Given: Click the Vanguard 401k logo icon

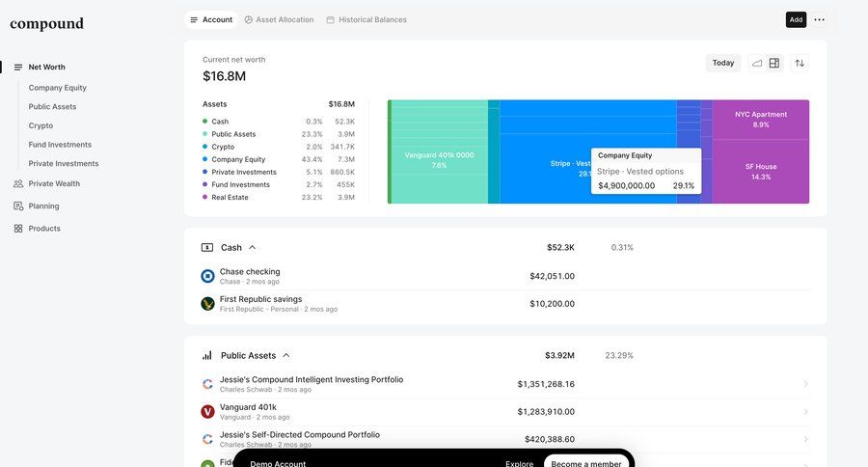Looking at the screenshot, I should [207, 412].
